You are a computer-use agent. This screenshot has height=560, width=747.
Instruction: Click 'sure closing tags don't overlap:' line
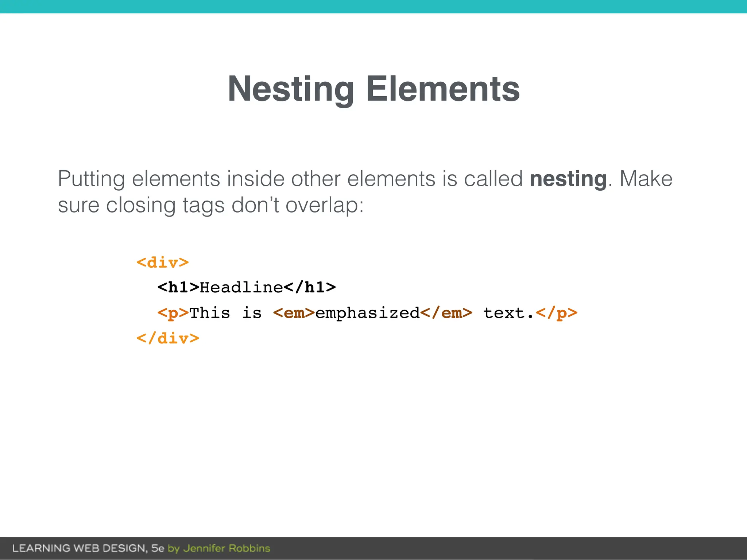pos(211,206)
